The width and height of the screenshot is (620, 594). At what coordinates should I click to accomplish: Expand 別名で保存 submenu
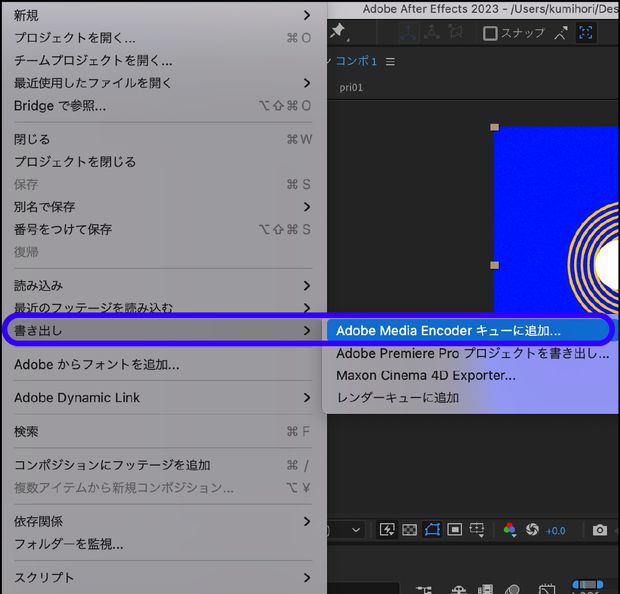pyautogui.click(x=163, y=207)
